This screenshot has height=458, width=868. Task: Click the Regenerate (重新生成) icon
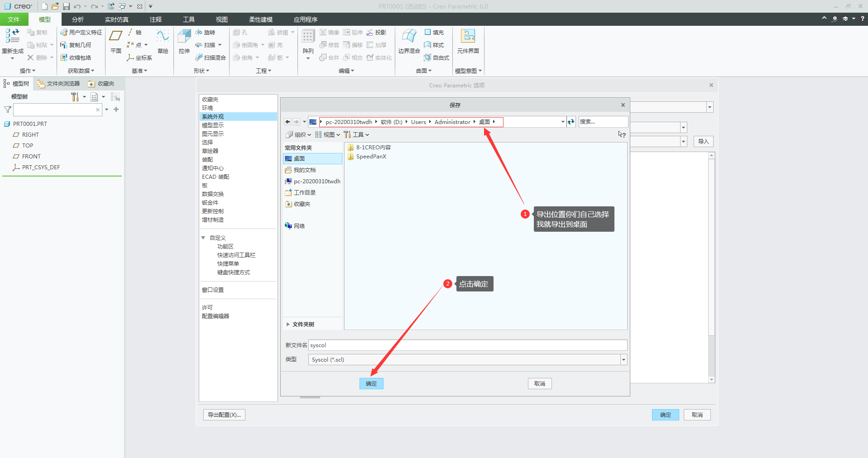[x=12, y=36]
